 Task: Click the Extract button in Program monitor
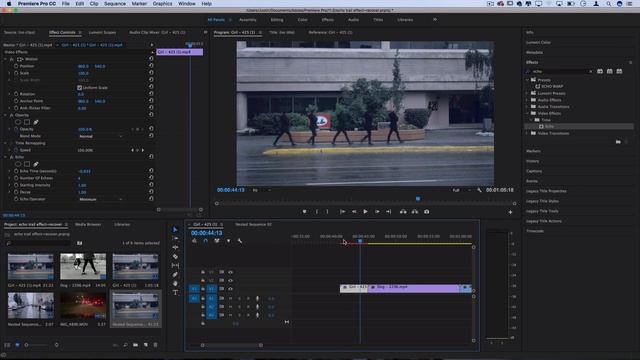(x=415, y=212)
